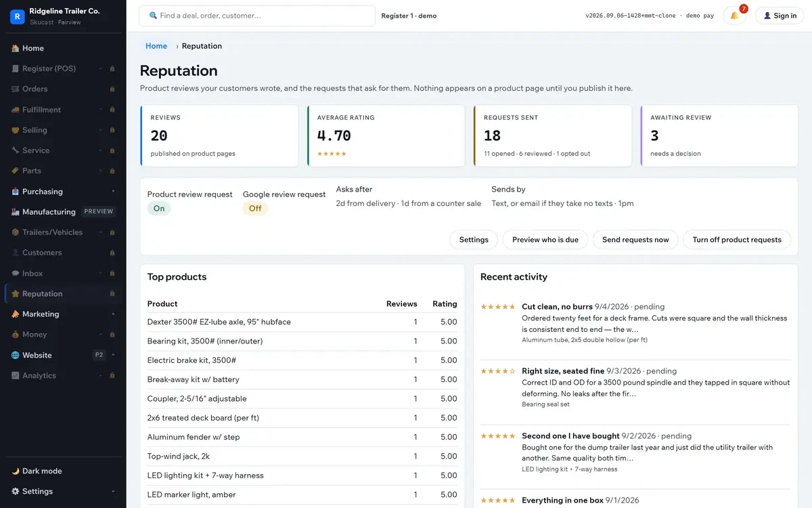Open notifications bell with 7 badge
This screenshot has width=812, height=508.
[735, 16]
